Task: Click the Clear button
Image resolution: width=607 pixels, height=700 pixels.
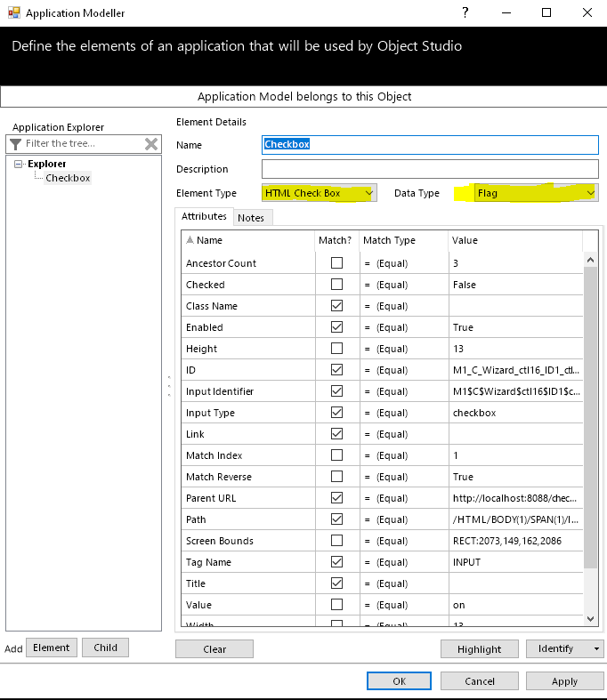Action: 214,649
